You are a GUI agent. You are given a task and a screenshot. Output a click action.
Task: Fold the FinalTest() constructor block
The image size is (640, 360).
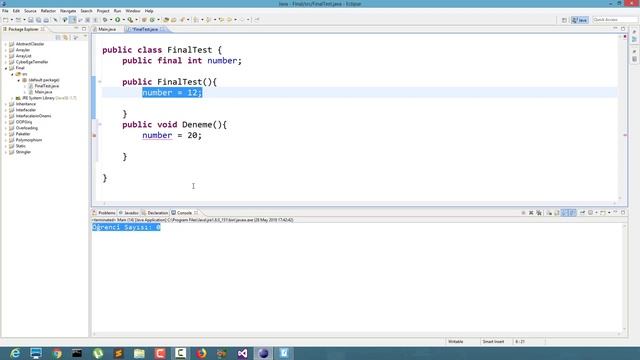[x=100, y=82]
